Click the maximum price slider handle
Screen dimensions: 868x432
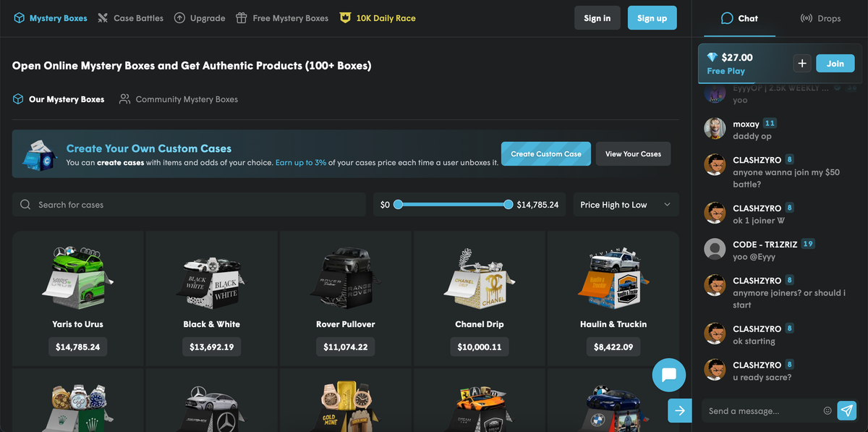(509, 205)
